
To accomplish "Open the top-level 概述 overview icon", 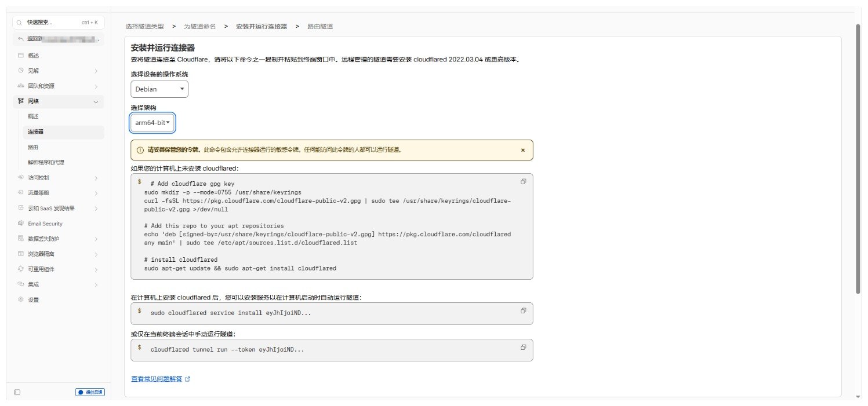I will pos(21,56).
